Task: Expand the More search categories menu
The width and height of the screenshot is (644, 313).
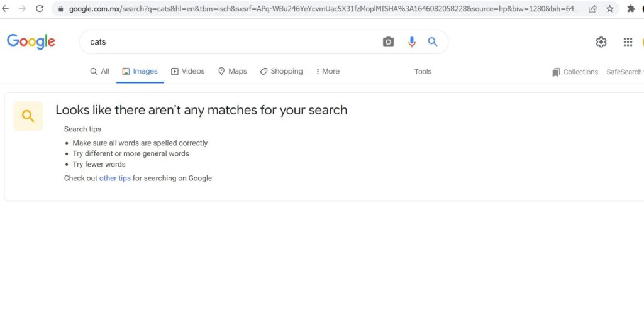Action: tap(328, 72)
